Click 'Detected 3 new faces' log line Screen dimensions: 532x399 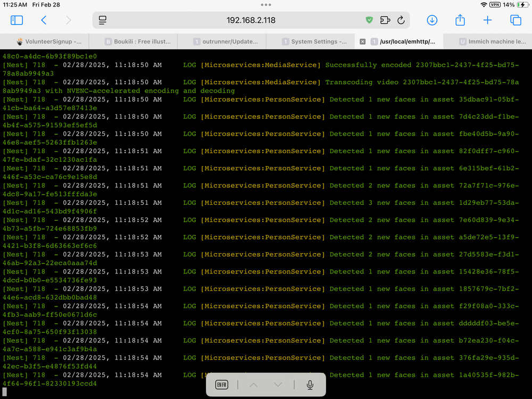pos(261,207)
